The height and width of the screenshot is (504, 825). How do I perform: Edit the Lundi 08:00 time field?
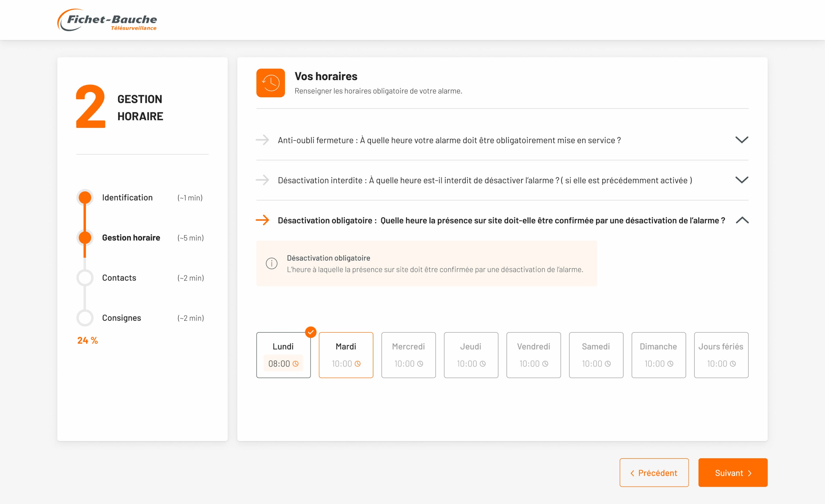click(279, 364)
